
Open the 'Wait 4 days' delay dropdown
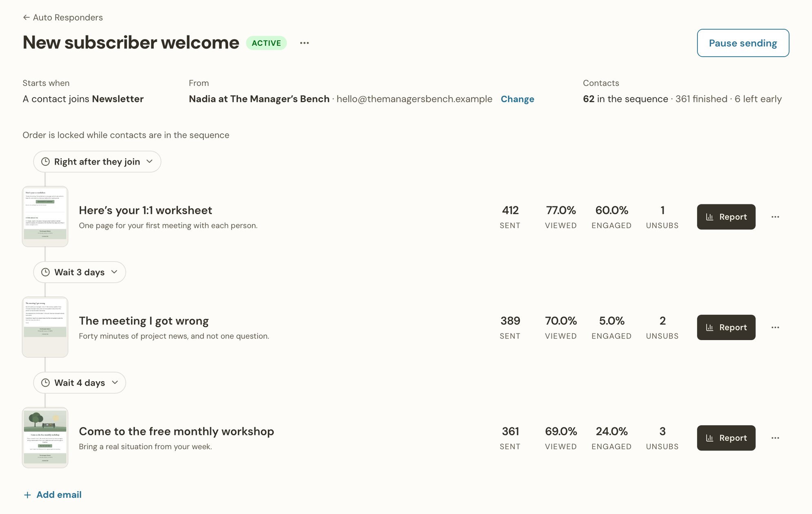(x=79, y=382)
